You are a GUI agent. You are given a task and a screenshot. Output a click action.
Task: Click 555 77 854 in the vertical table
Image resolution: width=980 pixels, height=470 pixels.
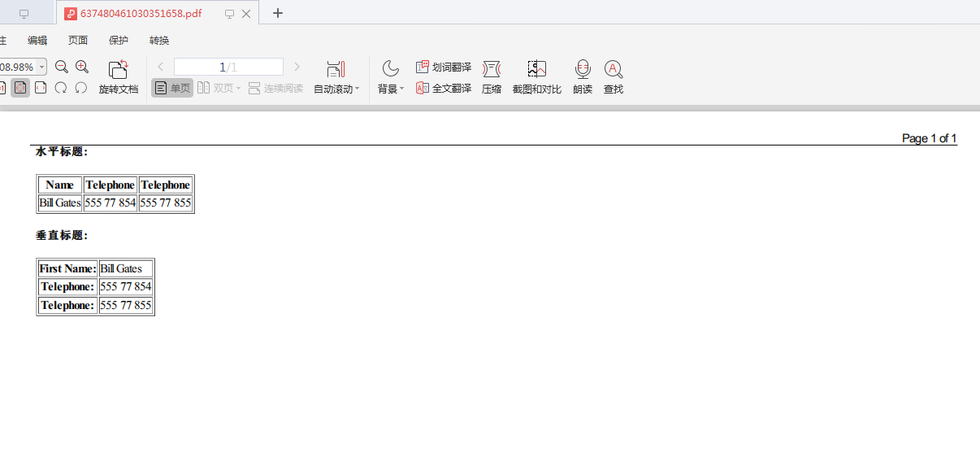[x=126, y=286]
